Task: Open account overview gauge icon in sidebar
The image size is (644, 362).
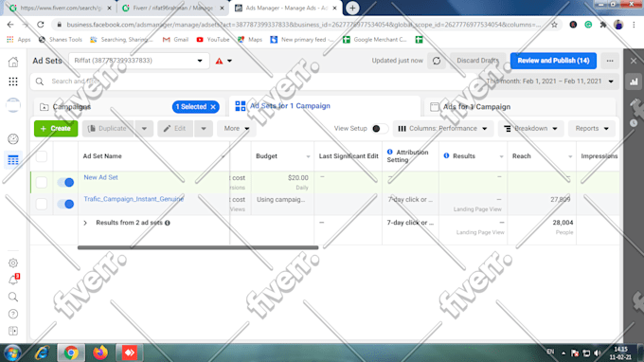Action: 13,139
